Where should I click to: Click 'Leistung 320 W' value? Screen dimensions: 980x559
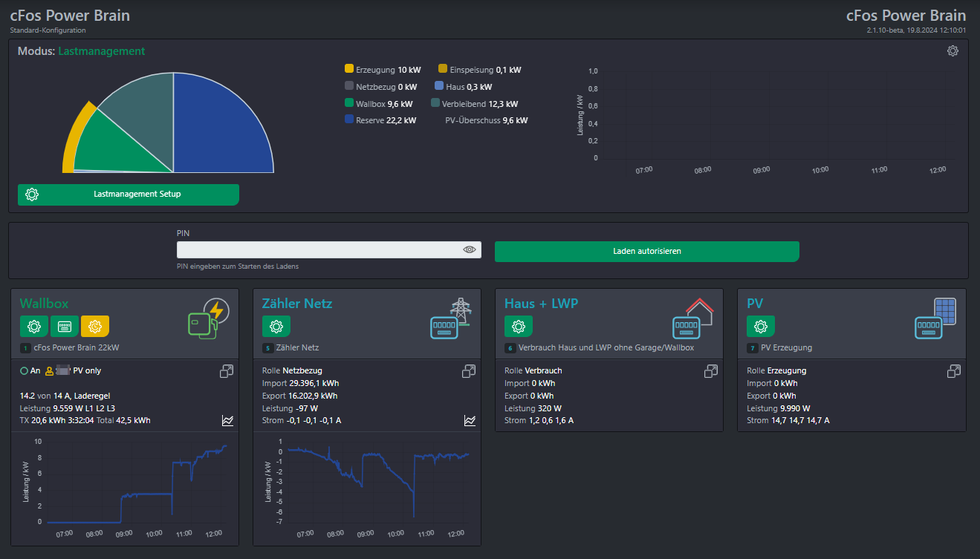(533, 408)
